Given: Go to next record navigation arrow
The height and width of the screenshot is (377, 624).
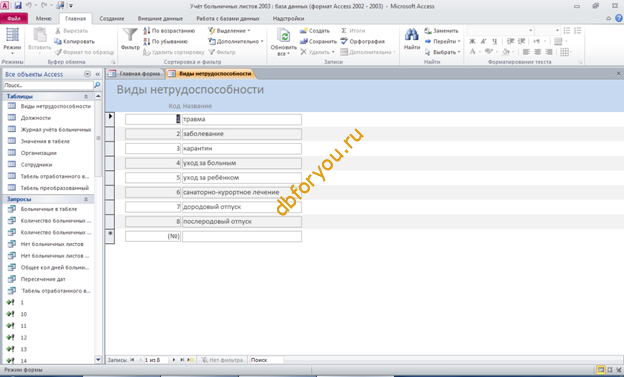Looking at the screenshot, I should [174, 360].
